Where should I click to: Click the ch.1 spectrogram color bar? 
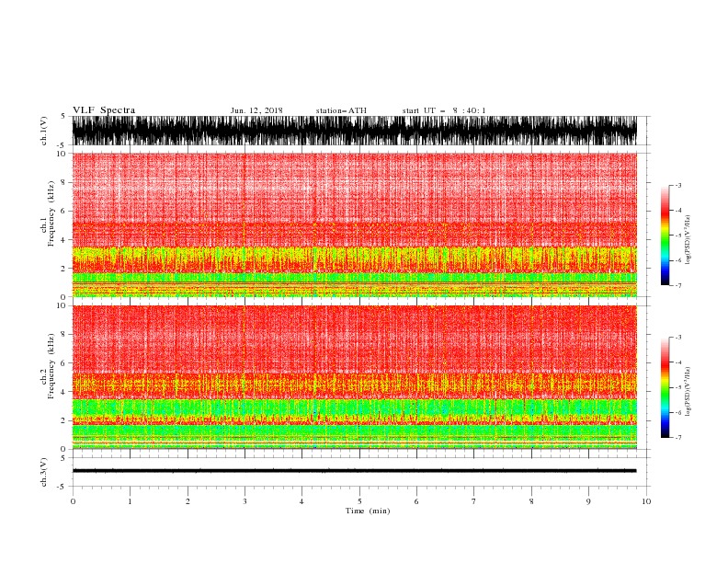[665, 236]
